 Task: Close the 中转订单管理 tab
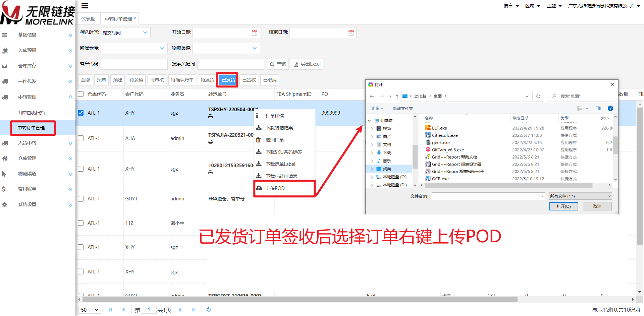tap(135, 18)
